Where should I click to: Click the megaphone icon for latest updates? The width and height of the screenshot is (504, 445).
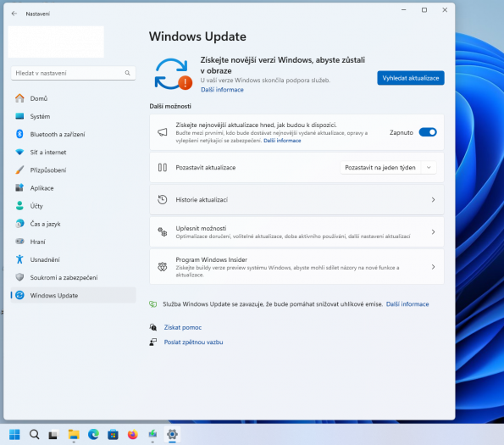click(x=163, y=132)
